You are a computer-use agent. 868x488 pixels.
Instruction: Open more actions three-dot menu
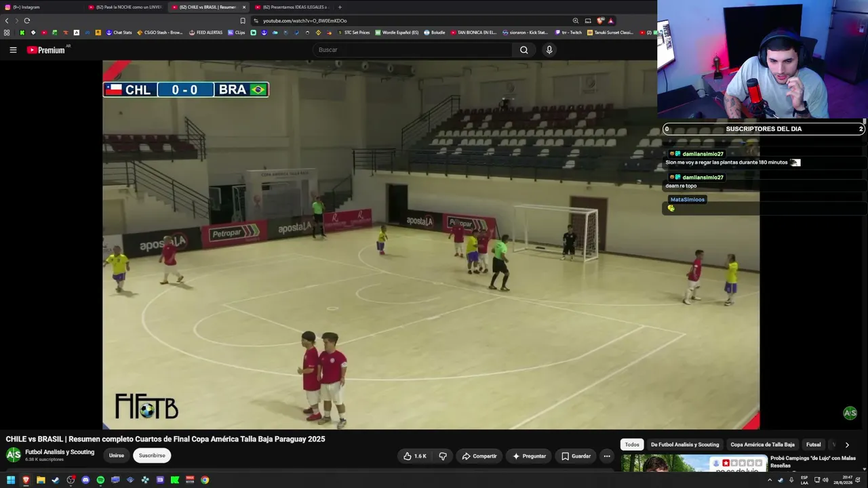(607, 456)
